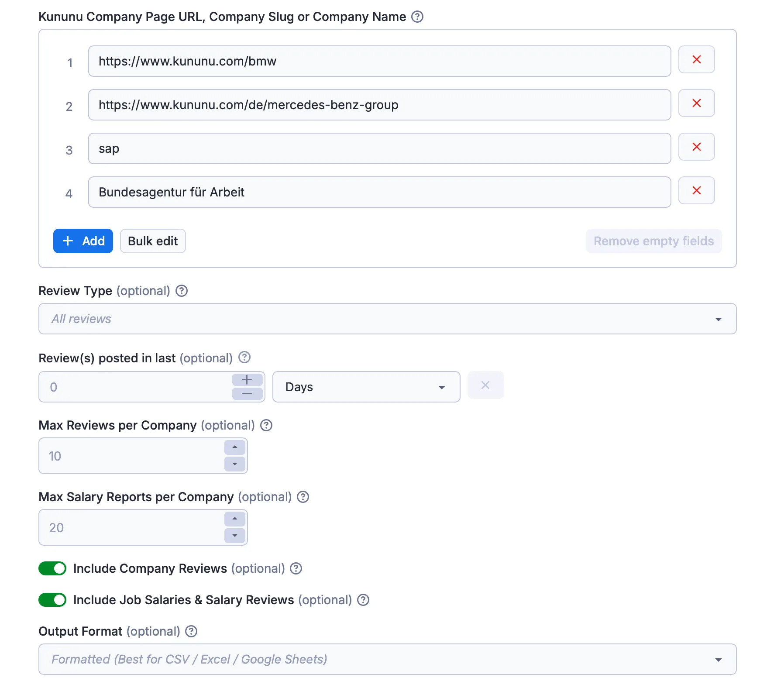The height and width of the screenshot is (688, 784).
Task: Open the Review Type dropdown
Action: (x=388, y=319)
